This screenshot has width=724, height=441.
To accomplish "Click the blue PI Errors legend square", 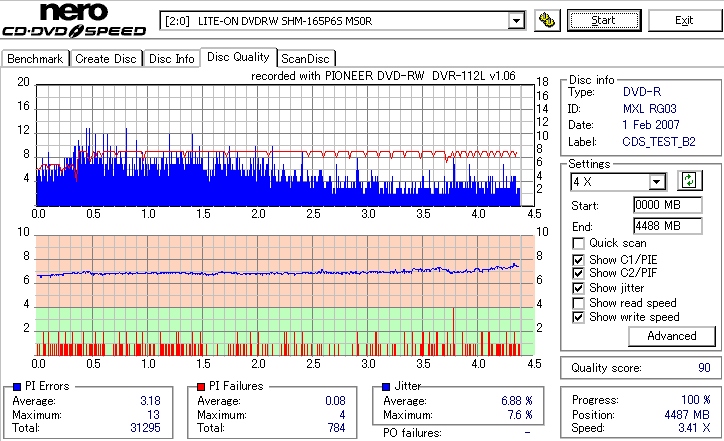I will [17, 387].
